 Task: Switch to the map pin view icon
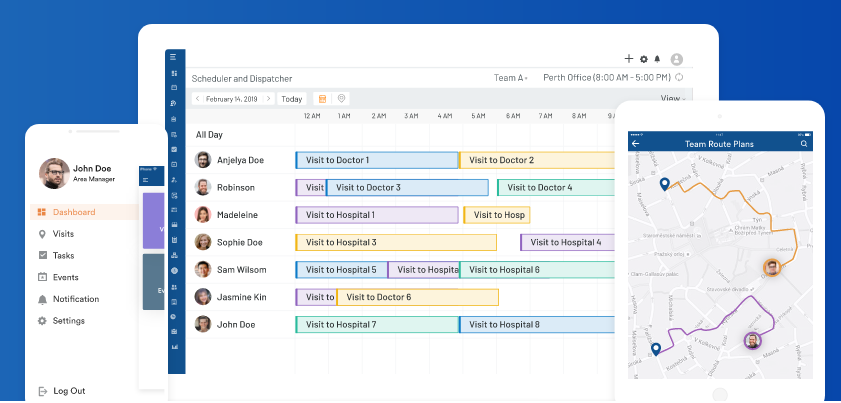[x=342, y=99]
